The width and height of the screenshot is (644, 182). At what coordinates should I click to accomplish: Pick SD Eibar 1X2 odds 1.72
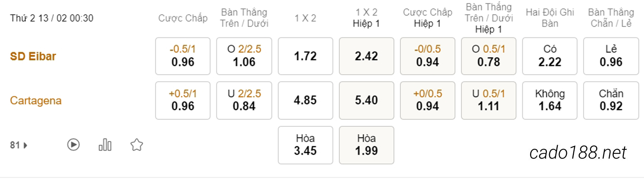pos(306,56)
